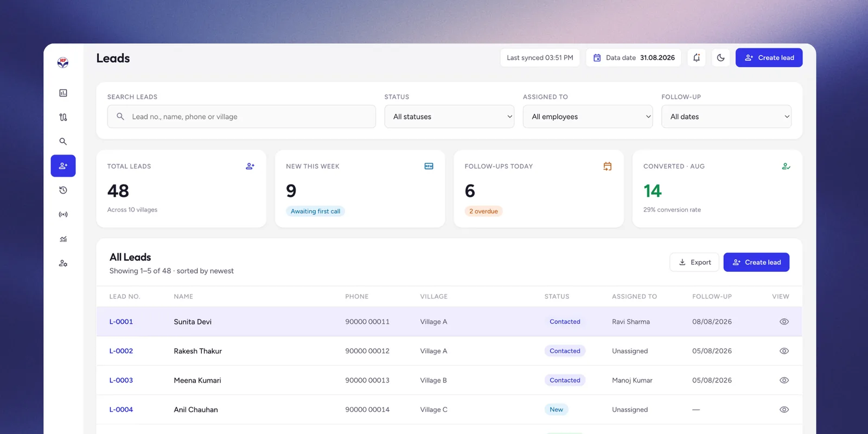Focus the search leads input field
The width and height of the screenshot is (868, 434).
(241, 117)
